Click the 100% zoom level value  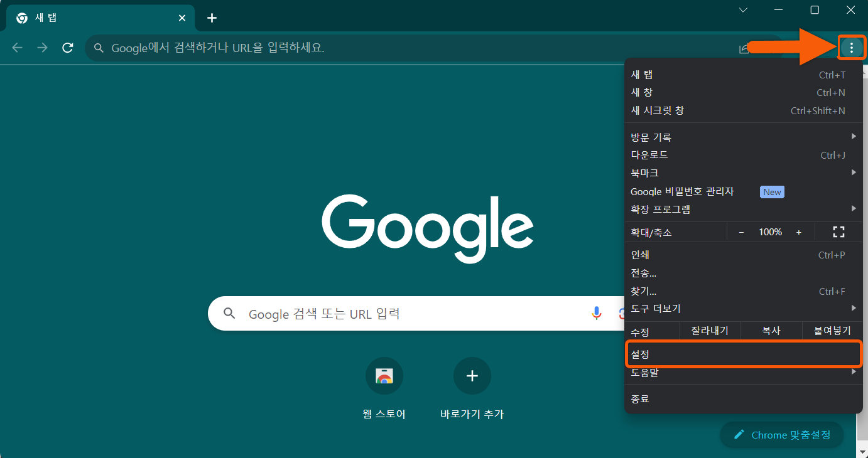click(x=770, y=232)
